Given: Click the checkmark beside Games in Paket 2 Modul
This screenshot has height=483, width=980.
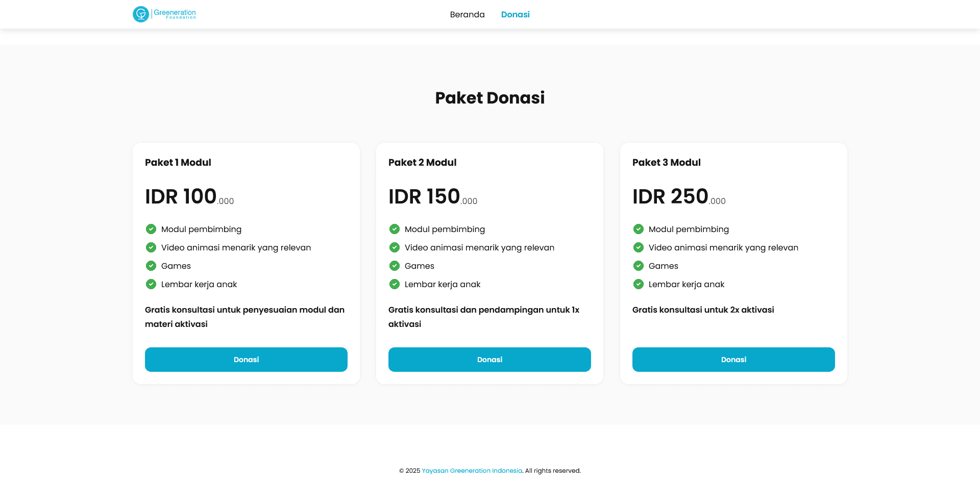Looking at the screenshot, I should 395,266.
